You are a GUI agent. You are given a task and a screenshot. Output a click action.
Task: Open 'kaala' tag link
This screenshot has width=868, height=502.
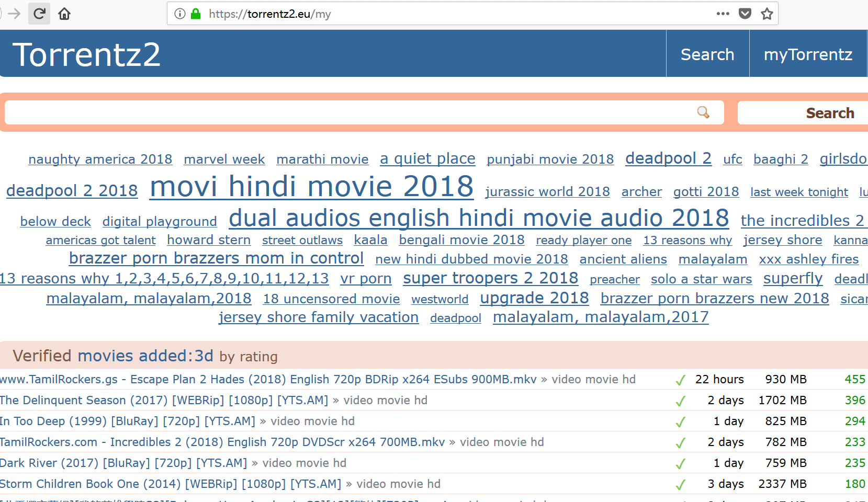(x=370, y=239)
